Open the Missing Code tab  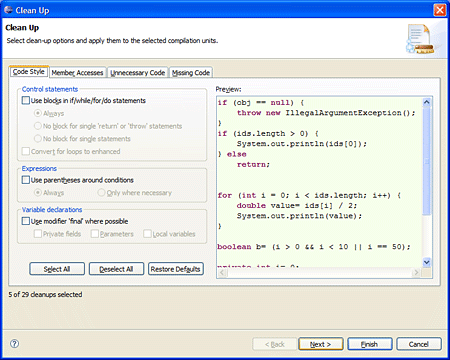coord(191,73)
